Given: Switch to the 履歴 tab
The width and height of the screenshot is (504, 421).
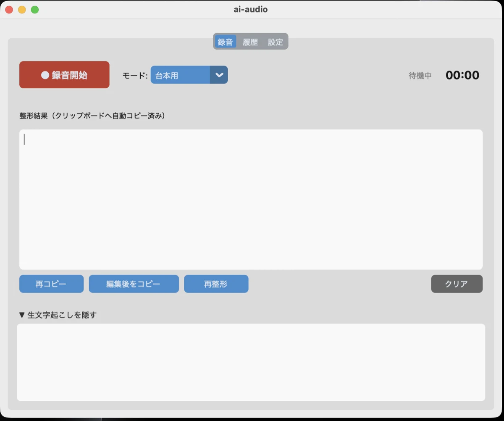Looking at the screenshot, I should (x=250, y=42).
